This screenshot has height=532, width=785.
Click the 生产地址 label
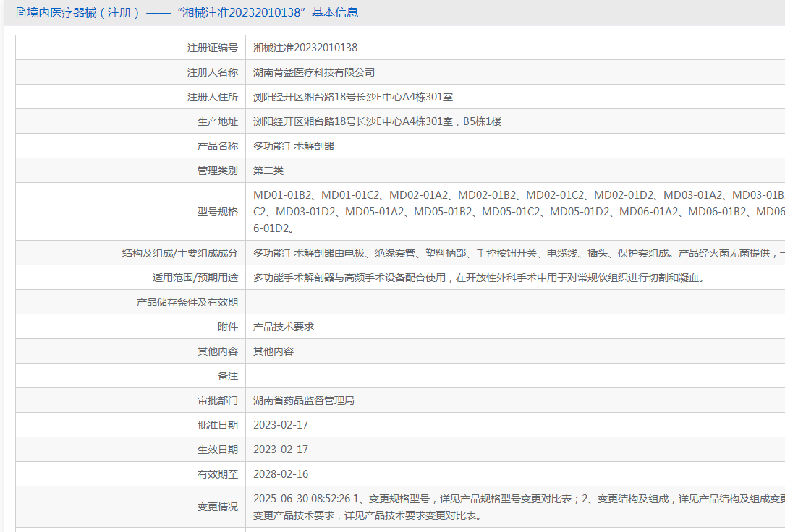pos(217,121)
